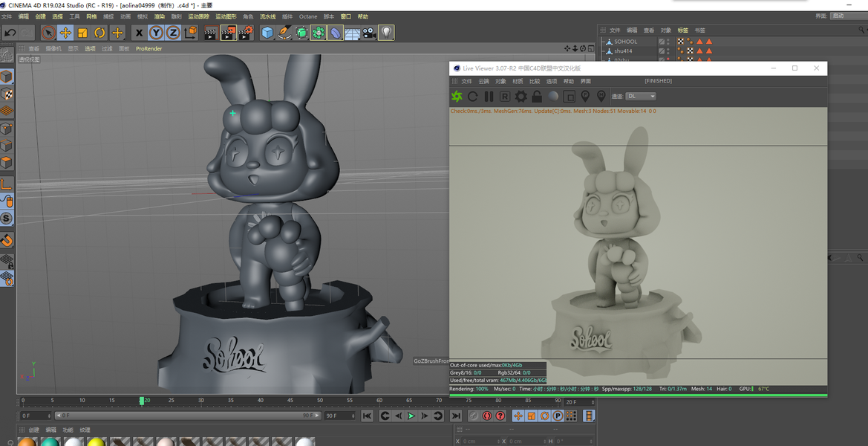Open Live Viewer 文件 menu

pos(466,81)
